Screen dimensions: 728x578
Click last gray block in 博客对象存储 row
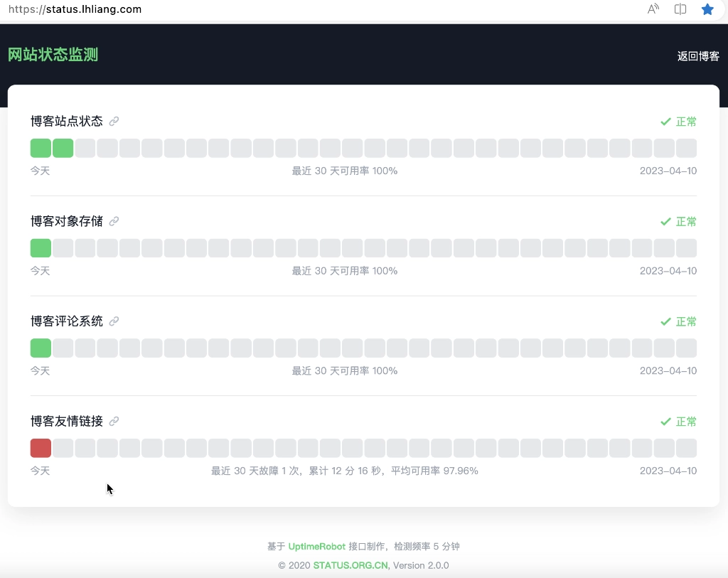(686, 248)
